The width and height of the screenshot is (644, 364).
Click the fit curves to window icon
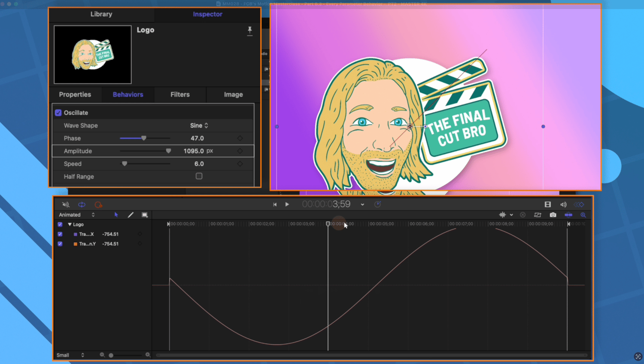(x=538, y=215)
